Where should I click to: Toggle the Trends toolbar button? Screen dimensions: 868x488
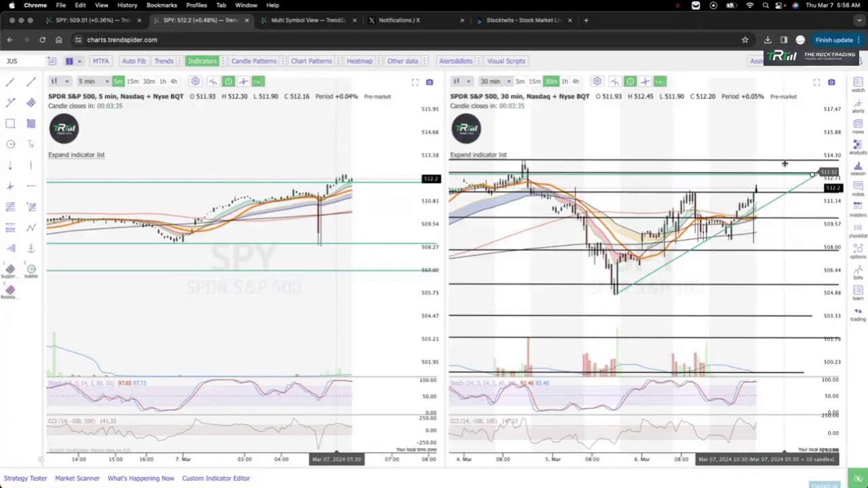tap(164, 61)
